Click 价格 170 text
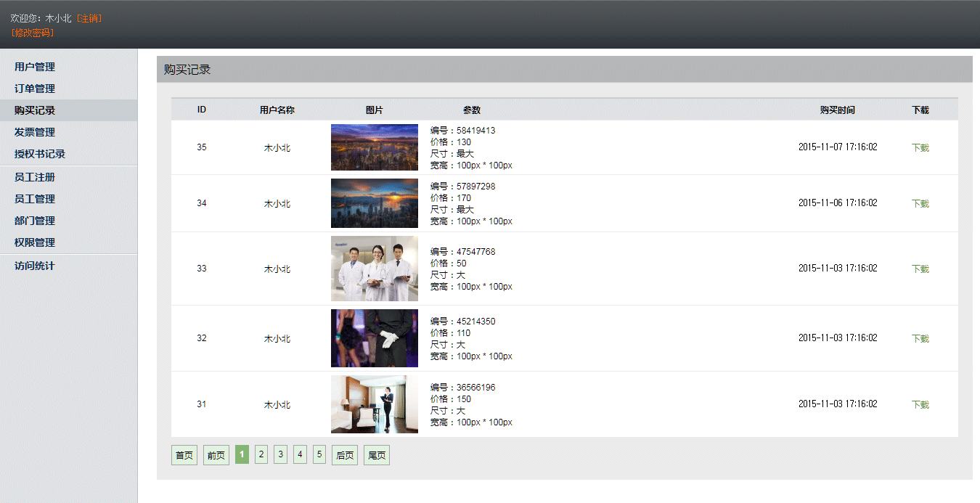 (451, 198)
